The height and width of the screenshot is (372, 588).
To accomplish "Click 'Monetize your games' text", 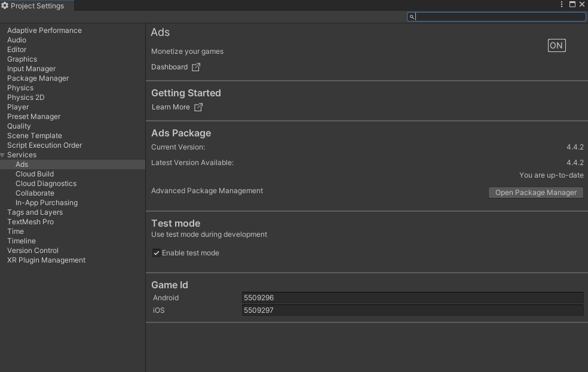I will coord(187,51).
